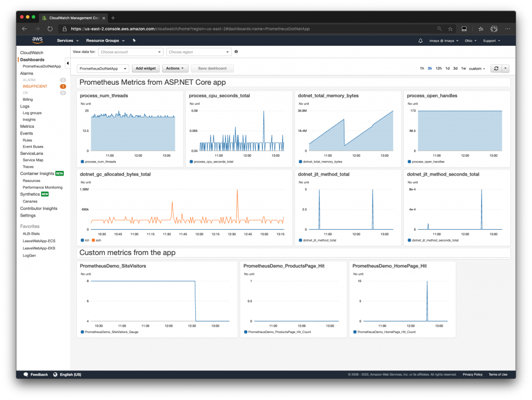
Task: Toggle dotnet_total_memory_bytes legend series
Action: [x=320, y=162]
